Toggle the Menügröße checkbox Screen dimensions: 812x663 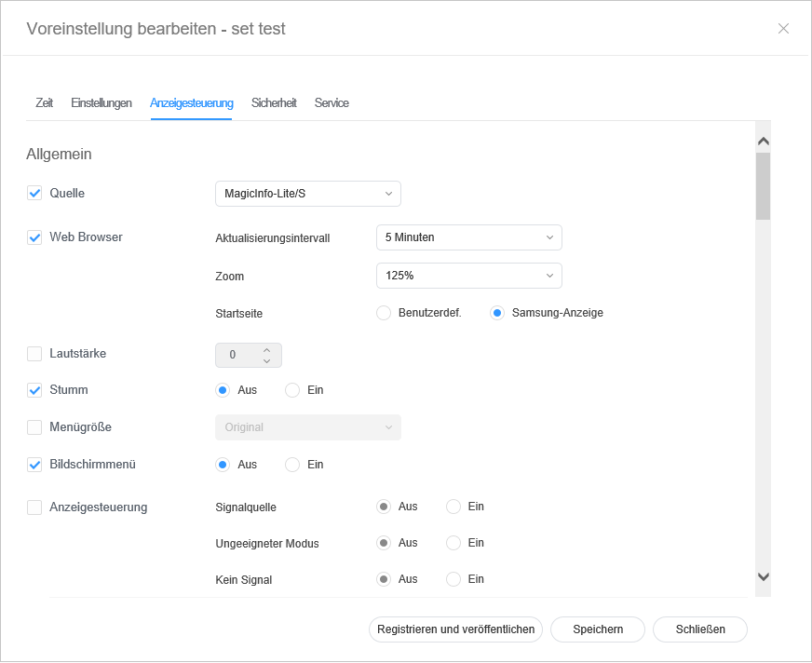point(34,427)
